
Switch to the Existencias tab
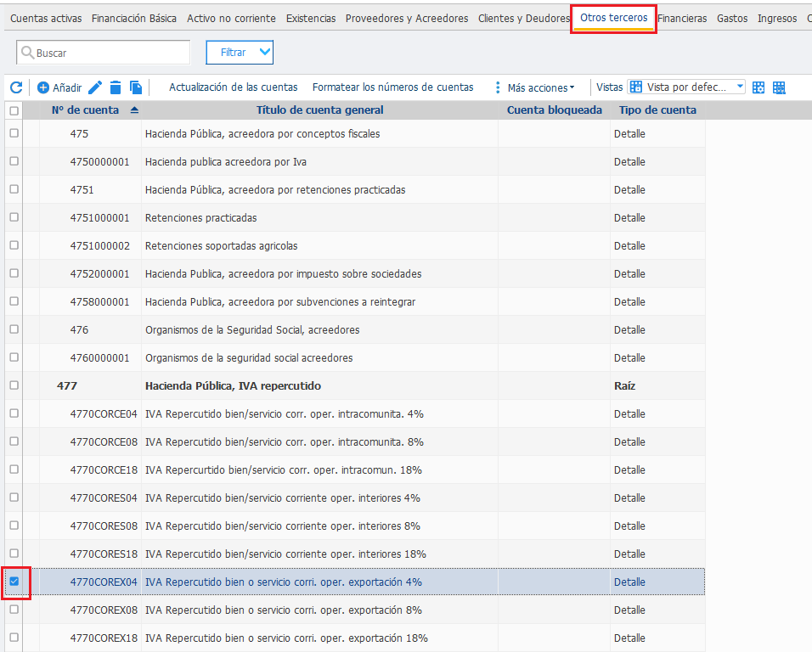click(311, 19)
